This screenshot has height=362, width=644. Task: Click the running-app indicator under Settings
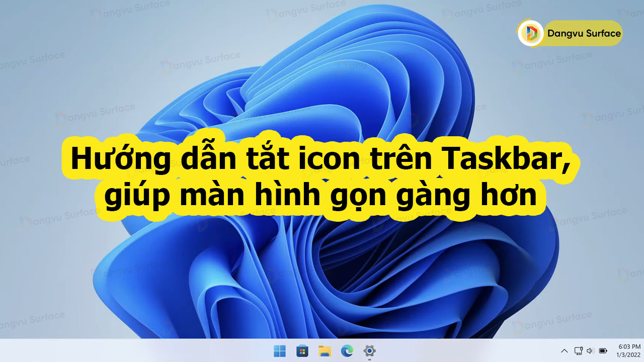(370, 359)
